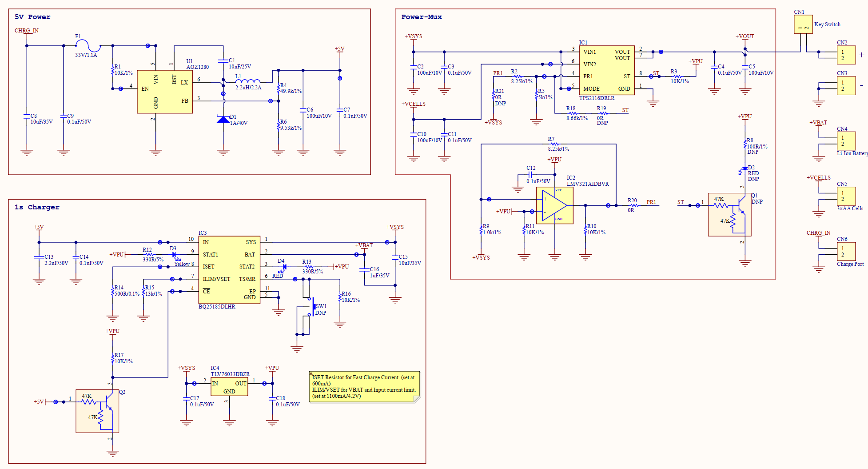
Task: Select the L1 2.2uH inductor symbol
Action: (247, 81)
